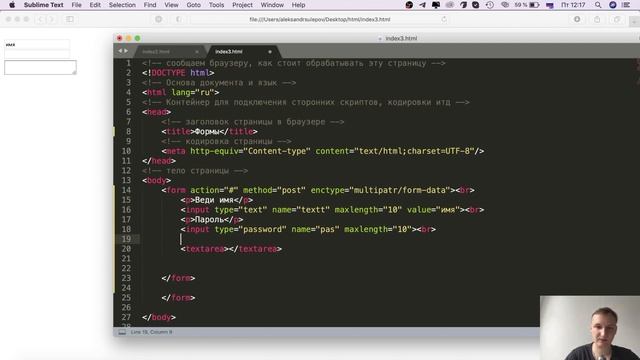Click line number 19 in the gutter
Screen dimensions: 640x360
[x=126, y=239]
